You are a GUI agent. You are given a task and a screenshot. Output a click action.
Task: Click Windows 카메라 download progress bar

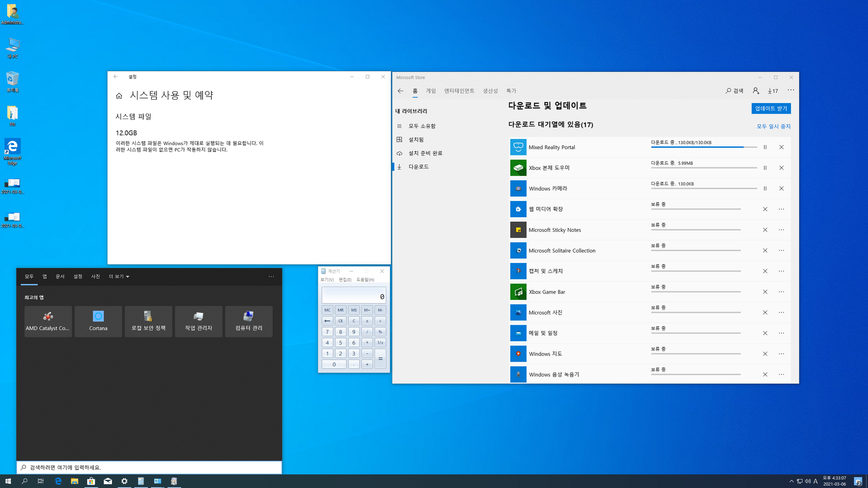[704, 188]
